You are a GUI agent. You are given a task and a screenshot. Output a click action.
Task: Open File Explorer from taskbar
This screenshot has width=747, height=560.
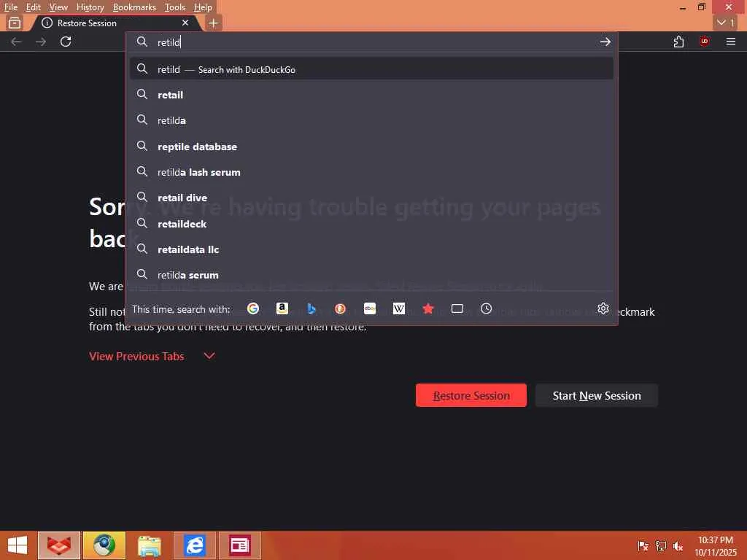click(149, 545)
